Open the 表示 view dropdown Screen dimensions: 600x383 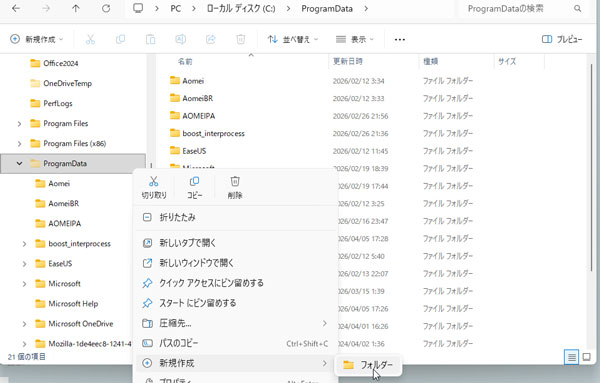tap(355, 39)
